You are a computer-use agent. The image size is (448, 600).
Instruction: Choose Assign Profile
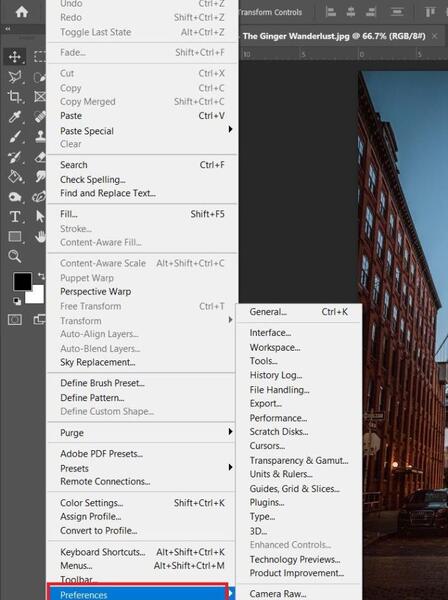point(142,517)
